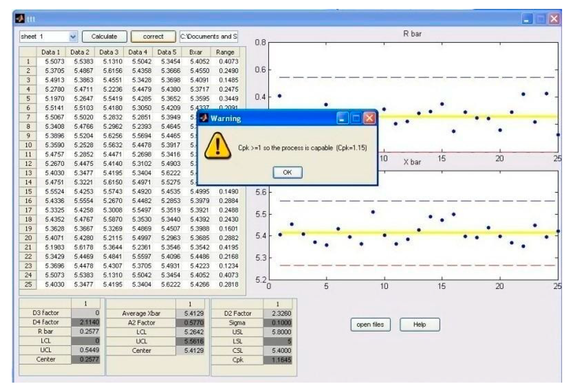Click the Cpk warning message text
This screenshot has height=392, width=575.
tap(302, 148)
